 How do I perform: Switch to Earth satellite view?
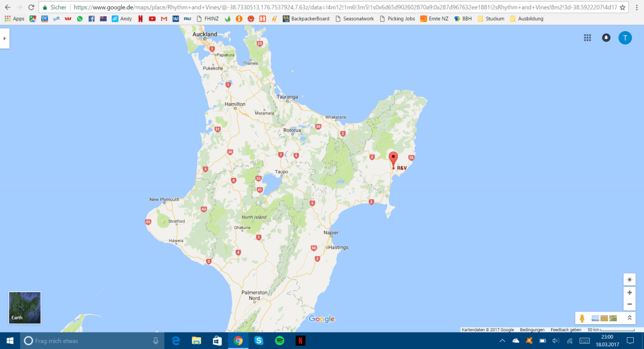tap(25, 308)
